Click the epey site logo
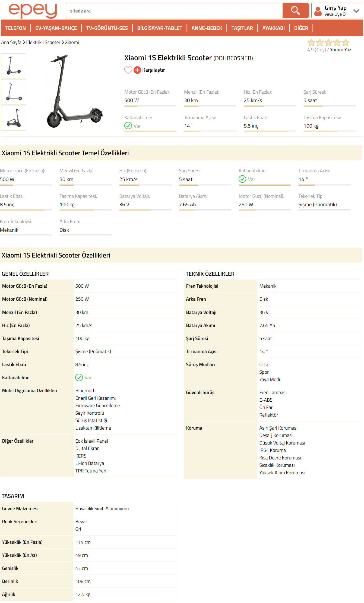The image size is (364, 603). [33, 11]
